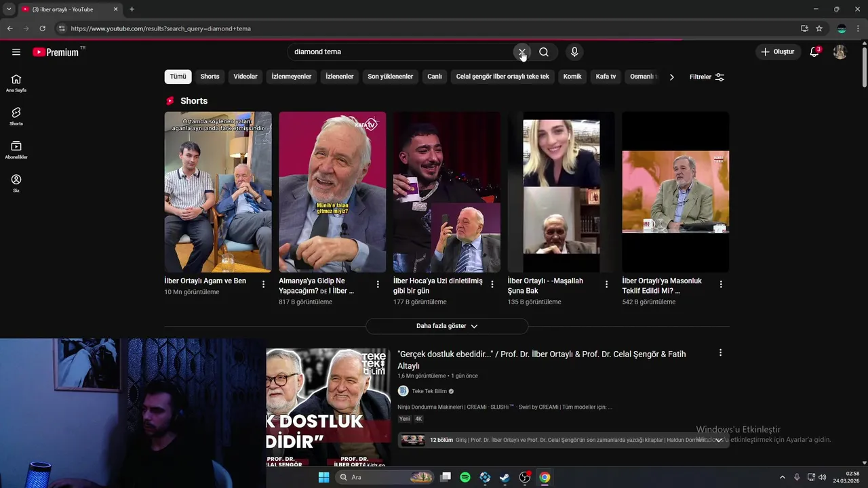The height and width of the screenshot is (488, 868).
Task: Click the browser address bar URL
Action: coord(161,28)
